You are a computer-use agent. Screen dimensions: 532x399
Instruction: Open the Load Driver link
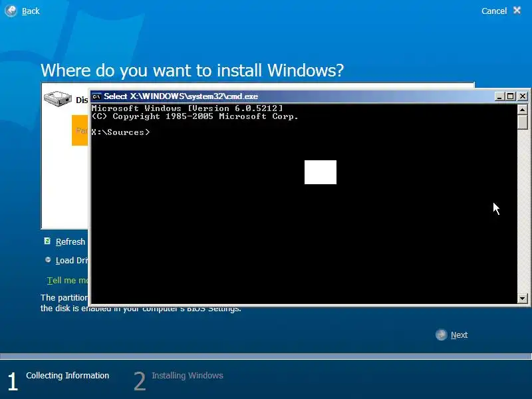tap(72, 260)
